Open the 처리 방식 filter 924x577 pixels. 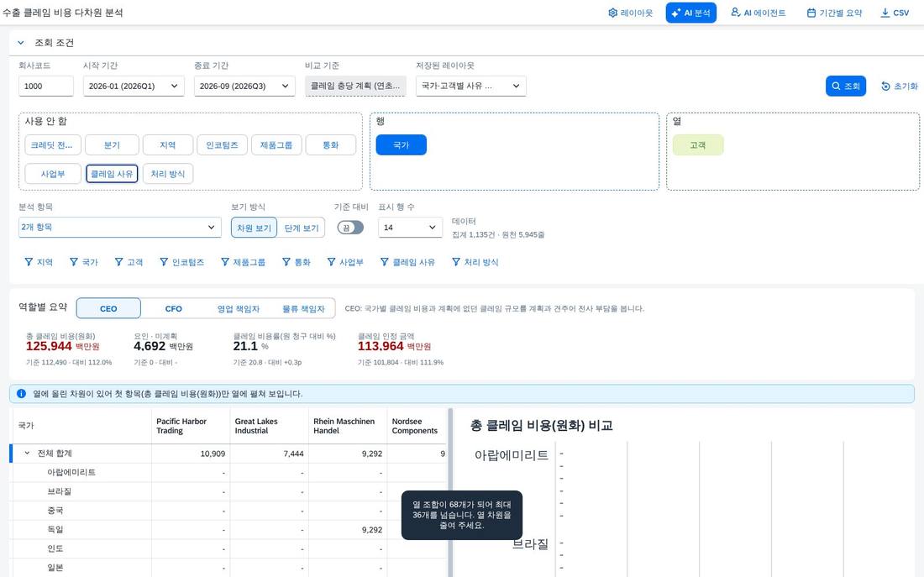(475, 262)
